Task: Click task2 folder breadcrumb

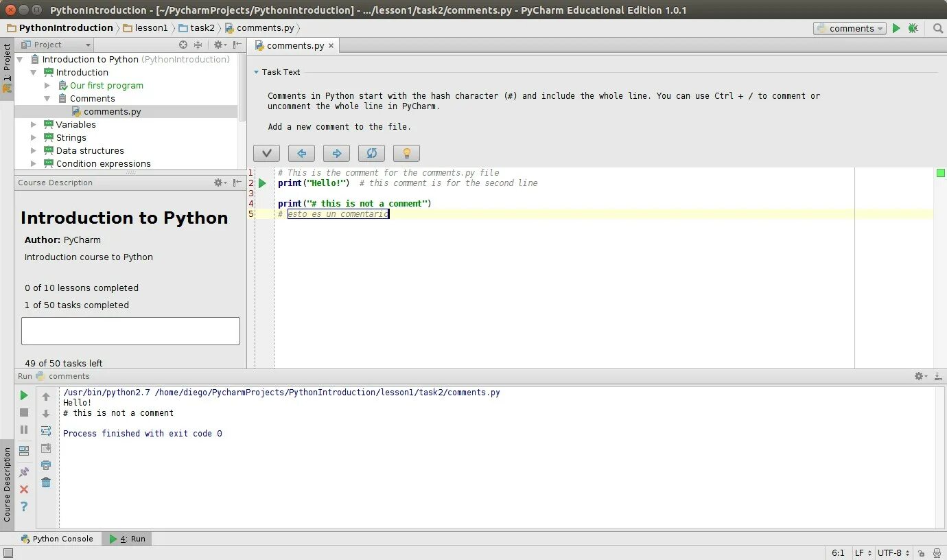Action: [196, 28]
